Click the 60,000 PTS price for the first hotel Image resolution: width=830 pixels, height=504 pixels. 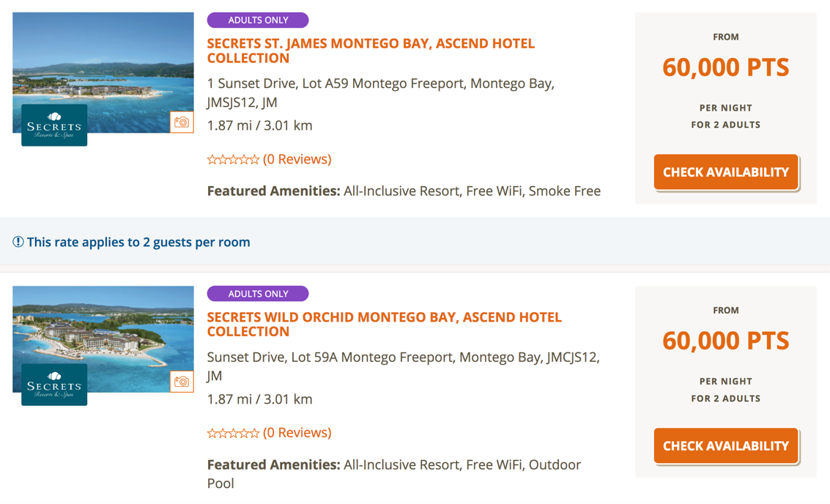coord(725,67)
